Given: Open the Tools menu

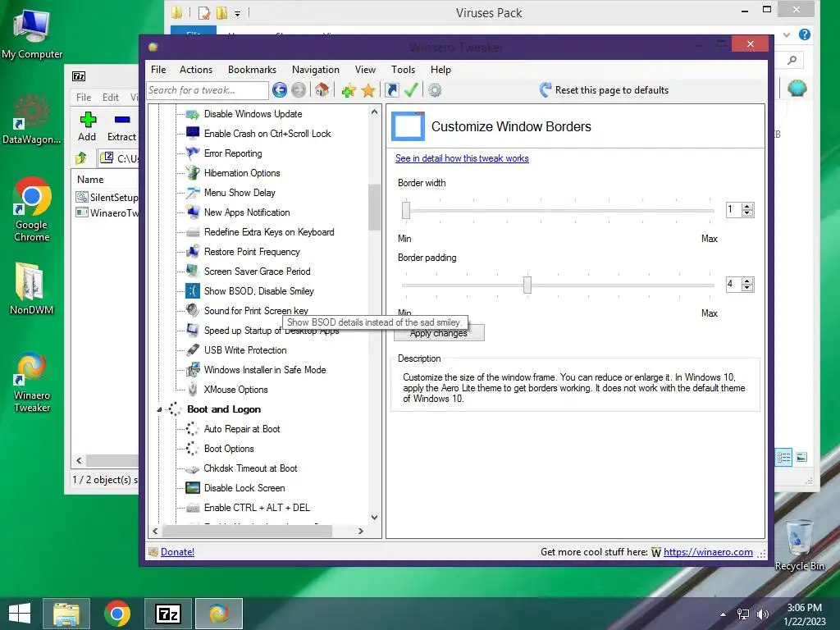Looking at the screenshot, I should (x=403, y=70).
